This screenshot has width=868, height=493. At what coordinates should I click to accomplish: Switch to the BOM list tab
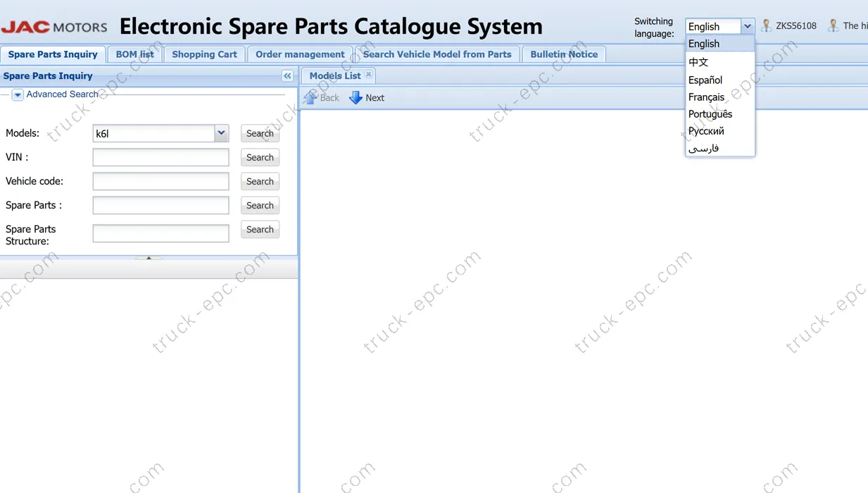pyautogui.click(x=134, y=54)
